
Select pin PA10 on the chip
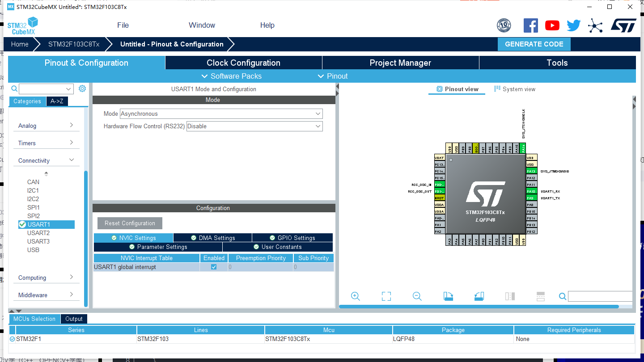[x=531, y=191]
